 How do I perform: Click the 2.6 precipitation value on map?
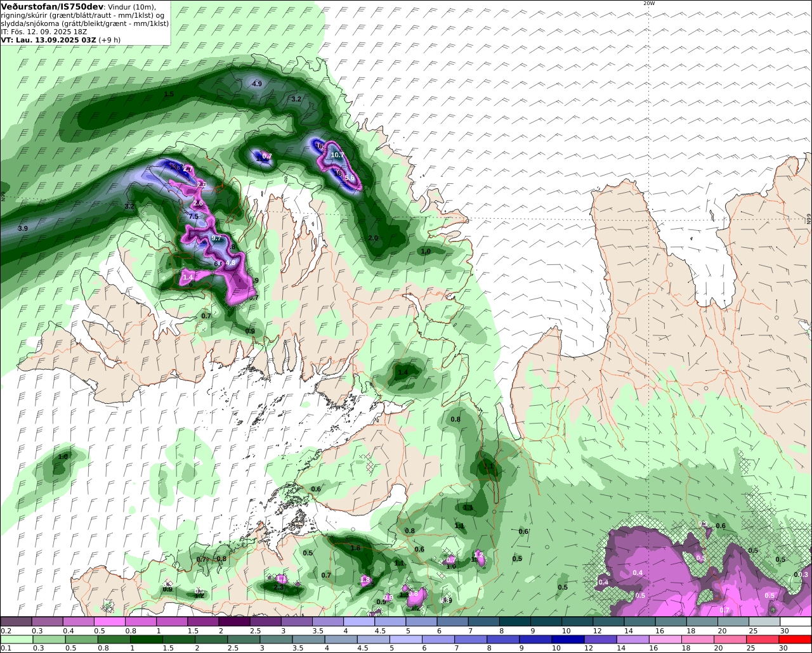coord(198,204)
